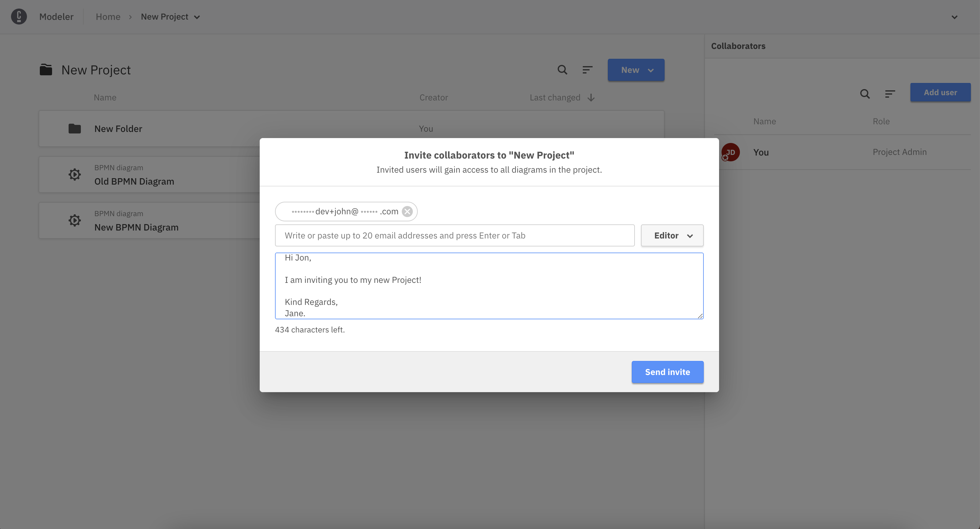Click the sort icon in Collaborators panel
The height and width of the screenshot is (529, 980).
coord(890,94)
